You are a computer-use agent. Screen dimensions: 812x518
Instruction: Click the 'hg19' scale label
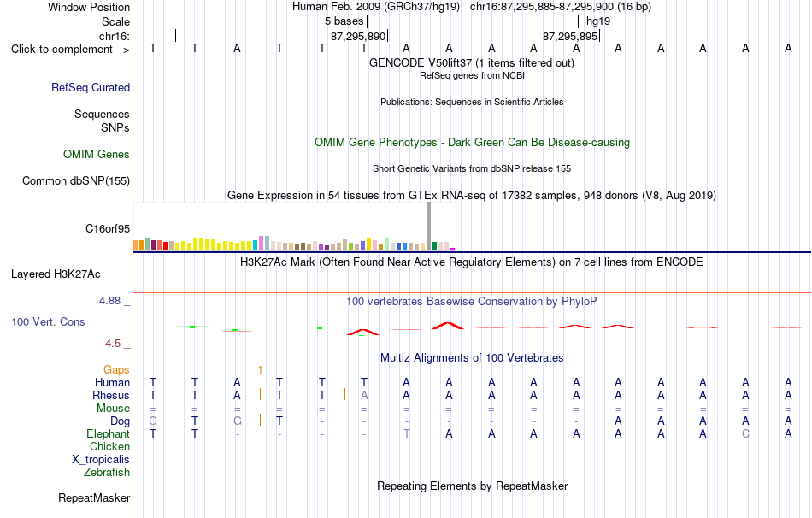(x=598, y=21)
